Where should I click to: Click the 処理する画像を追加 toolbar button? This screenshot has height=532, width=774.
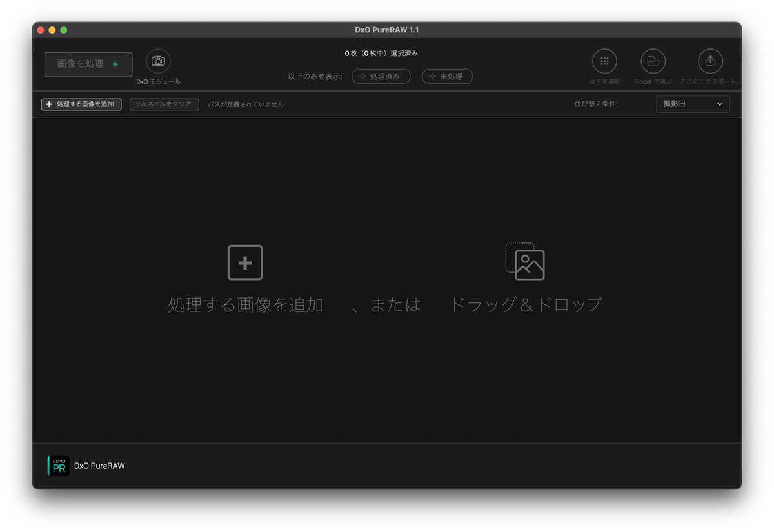(81, 104)
